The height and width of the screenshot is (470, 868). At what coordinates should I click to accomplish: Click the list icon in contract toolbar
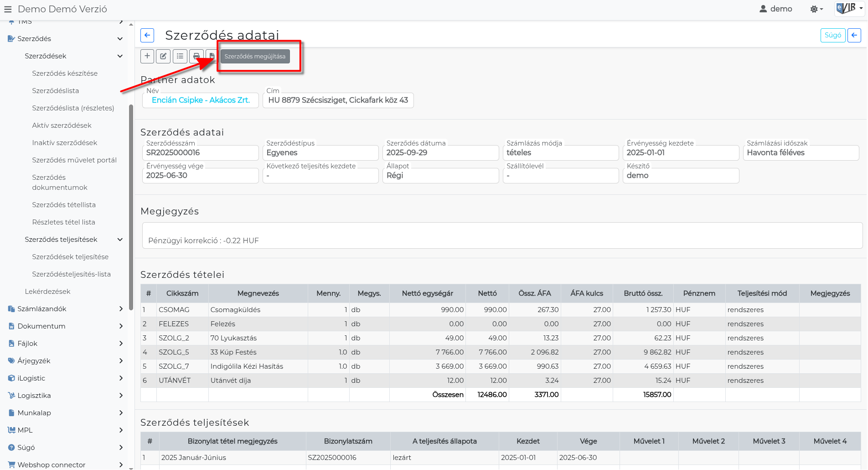(180, 56)
